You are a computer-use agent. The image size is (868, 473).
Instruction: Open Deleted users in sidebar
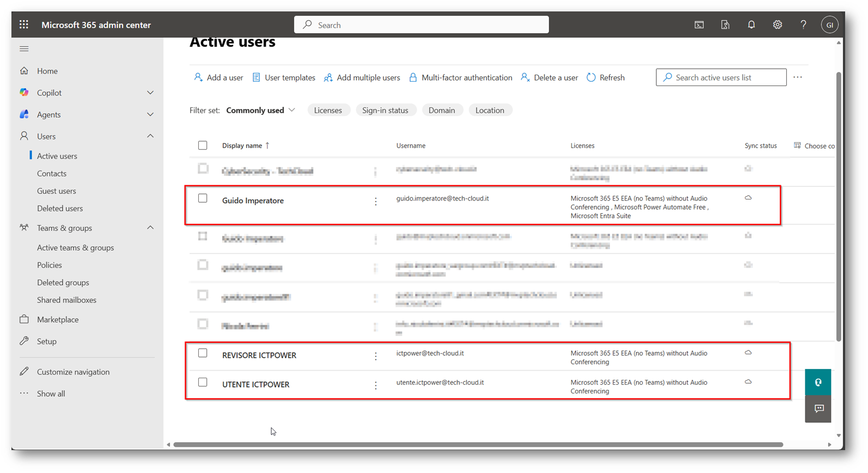coord(60,208)
